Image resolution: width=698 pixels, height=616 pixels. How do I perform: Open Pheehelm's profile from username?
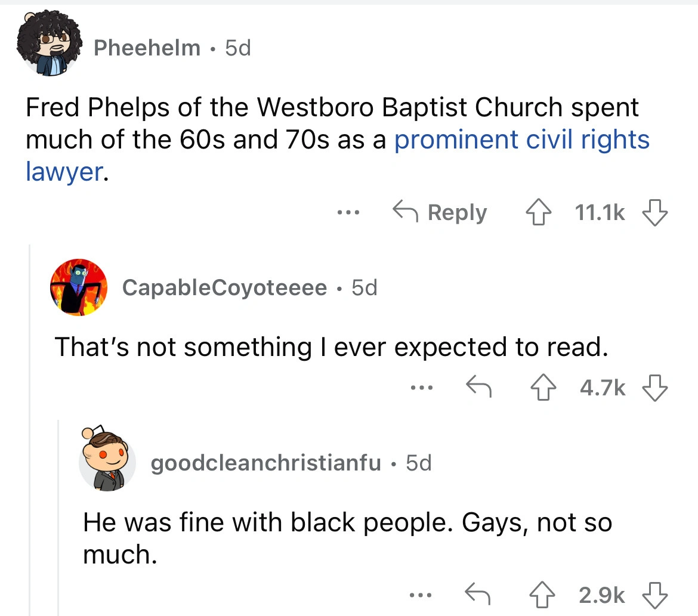(147, 48)
